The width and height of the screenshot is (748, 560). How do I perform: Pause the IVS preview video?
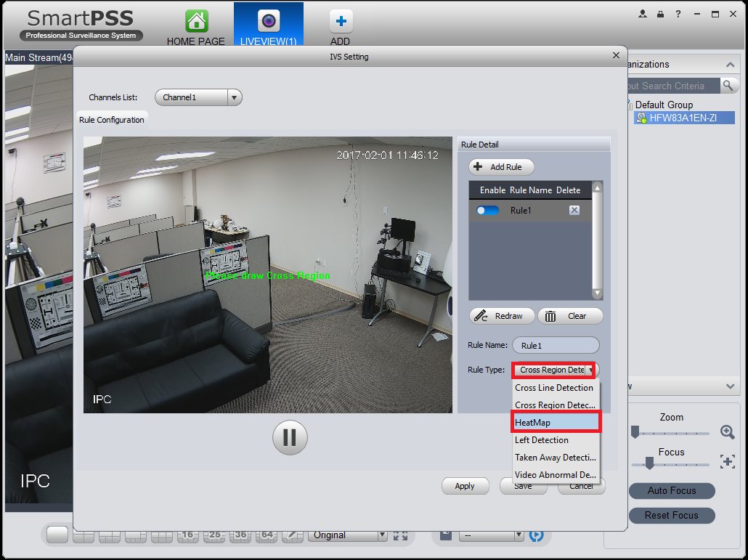[290, 437]
